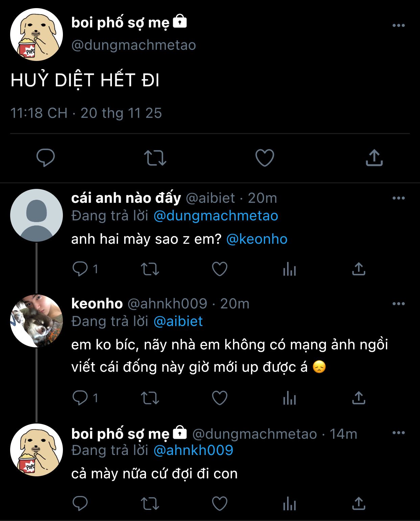Image resolution: width=420 pixels, height=521 pixels.
Task: Like keonho's reply
Action: [x=219, y=398]
